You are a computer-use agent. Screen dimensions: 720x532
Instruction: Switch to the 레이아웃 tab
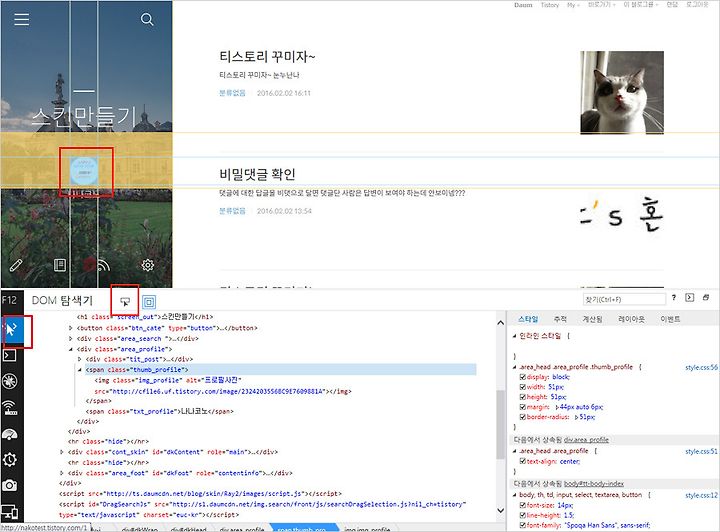(631, 319)
